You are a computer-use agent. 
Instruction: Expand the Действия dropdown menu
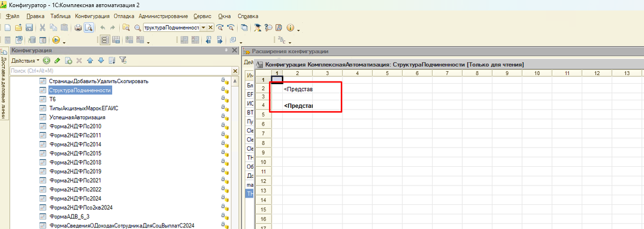coord(25,60)
